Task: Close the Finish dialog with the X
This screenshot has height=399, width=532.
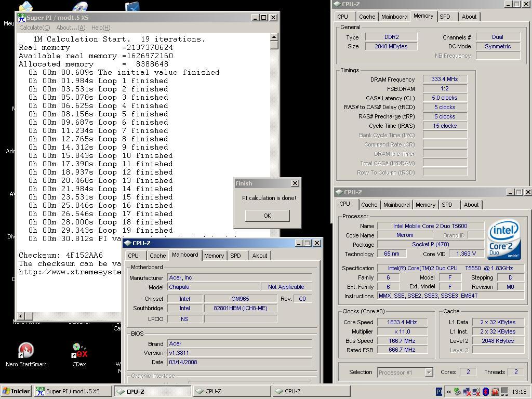Action: 295,183
